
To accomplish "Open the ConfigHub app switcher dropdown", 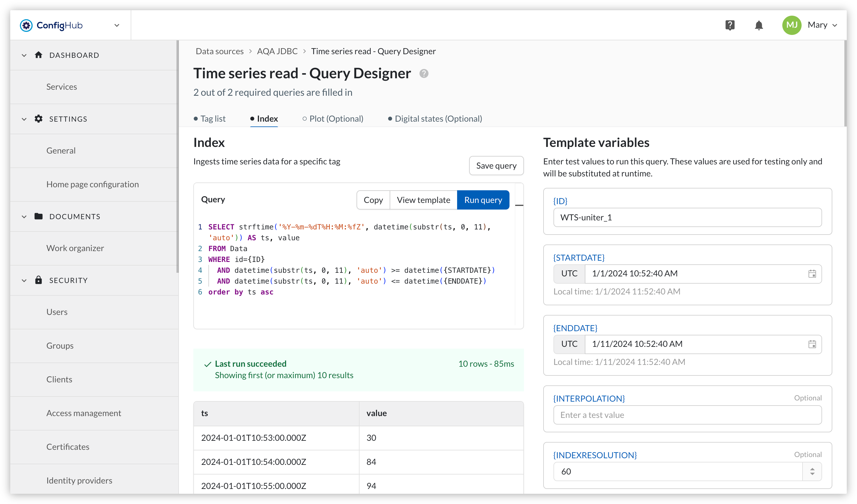I will point(117,26).
